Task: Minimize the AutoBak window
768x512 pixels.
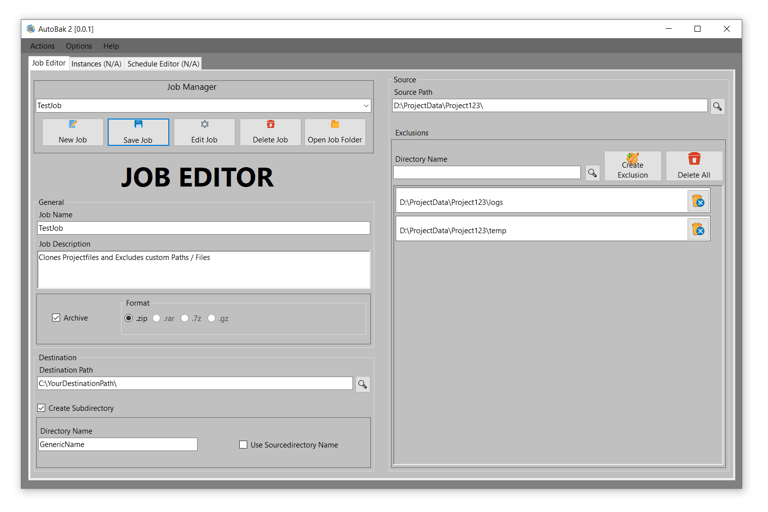Action: pos(669,29)
